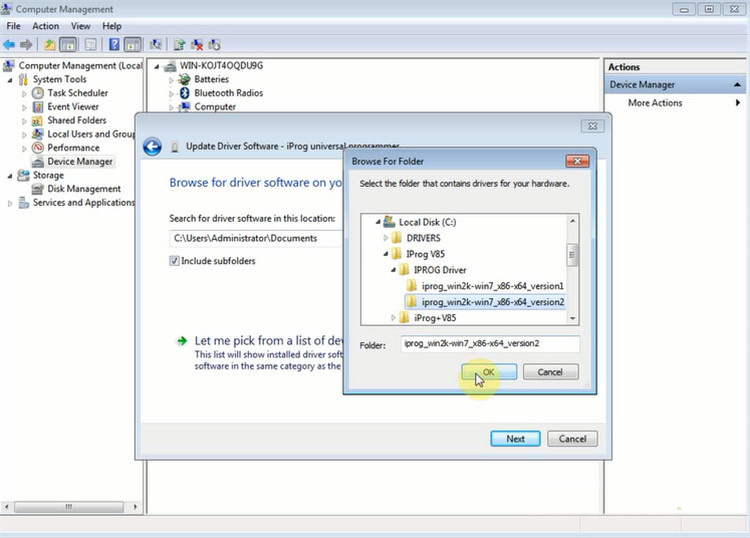
Task: Click the Storage icon in the console tree
Action: pos(23,175)
